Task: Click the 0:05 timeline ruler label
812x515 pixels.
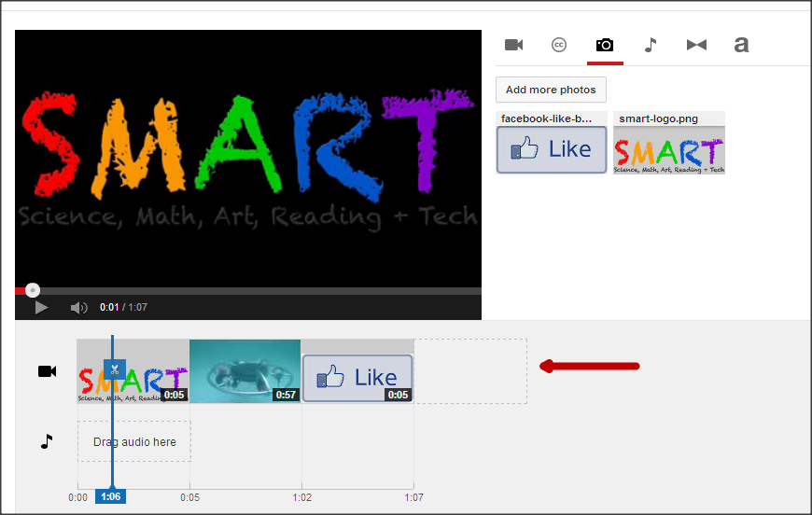Action: [x=189, y=498]
